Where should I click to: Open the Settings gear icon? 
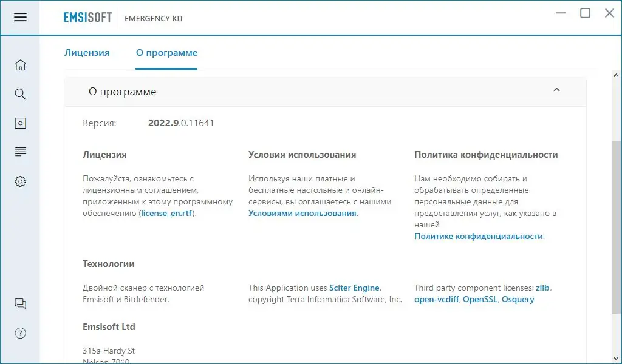coord(20,181)
